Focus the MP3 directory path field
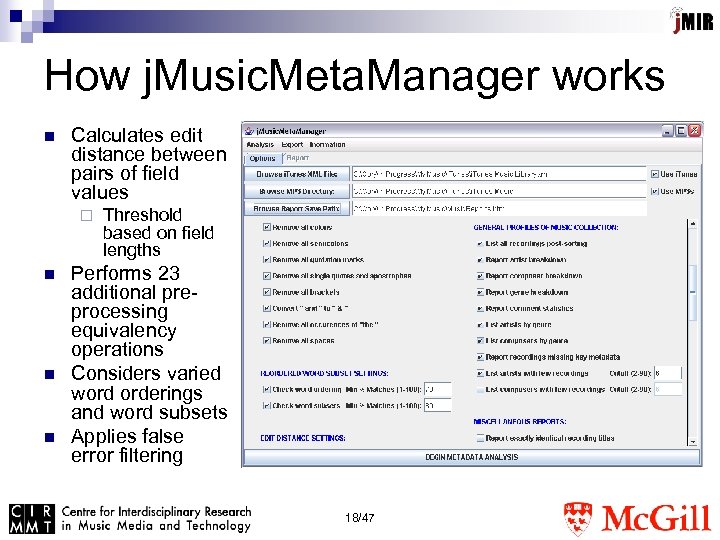Image resolution: width=720 pixels, height=540 pixels. [x=499, y=191]
